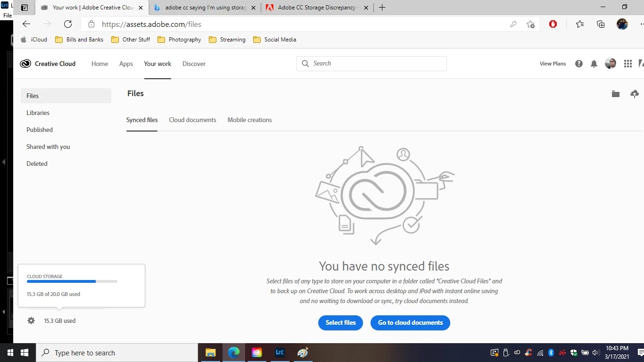644x362 pixels.
Task: Open the Help question mark icon
Action: (x=579, y=64)
